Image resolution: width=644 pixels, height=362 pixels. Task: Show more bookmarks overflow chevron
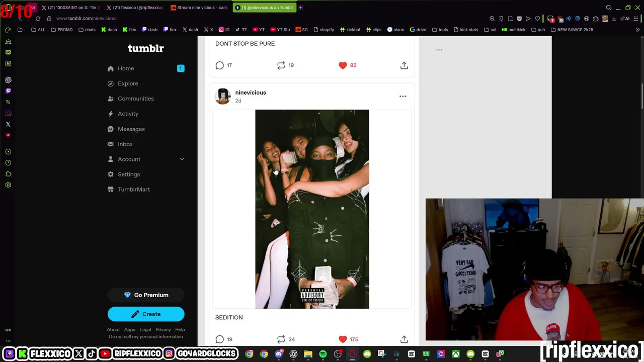click(x=637, y=30)
